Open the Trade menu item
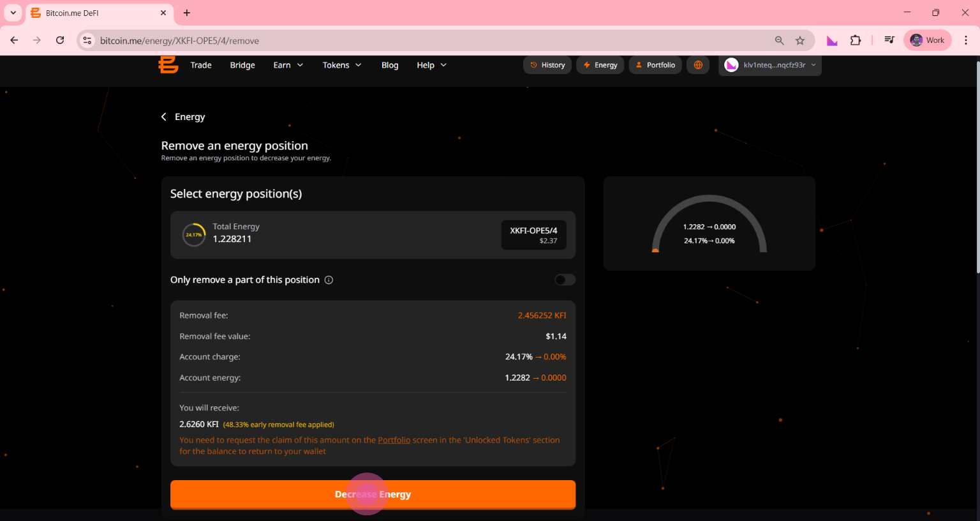This screenshot has width=980, height=521. 201,65
